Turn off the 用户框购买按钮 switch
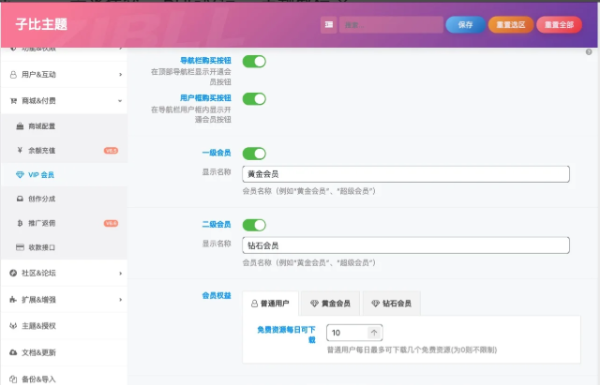Screen dimensions: 600x385 point(254,99)
